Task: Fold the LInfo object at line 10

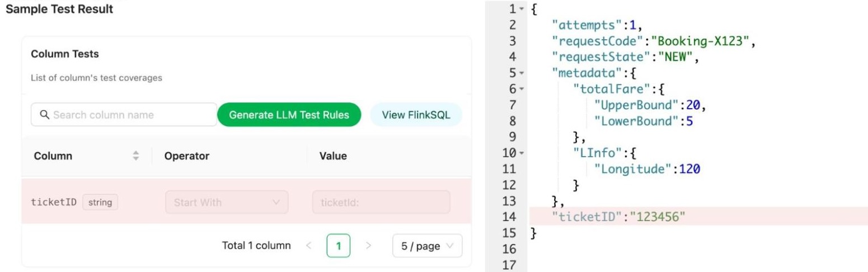Action: pos(521,152)
